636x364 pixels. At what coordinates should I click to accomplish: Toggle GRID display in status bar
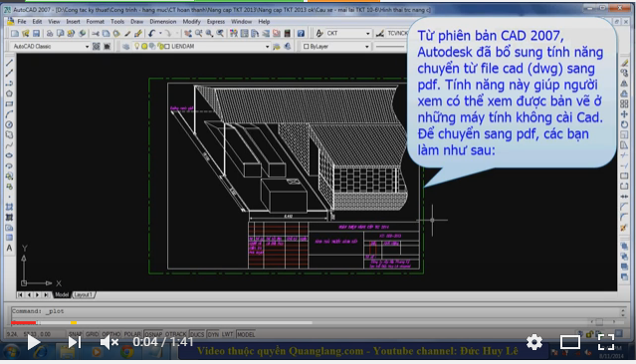pos(93,334)
